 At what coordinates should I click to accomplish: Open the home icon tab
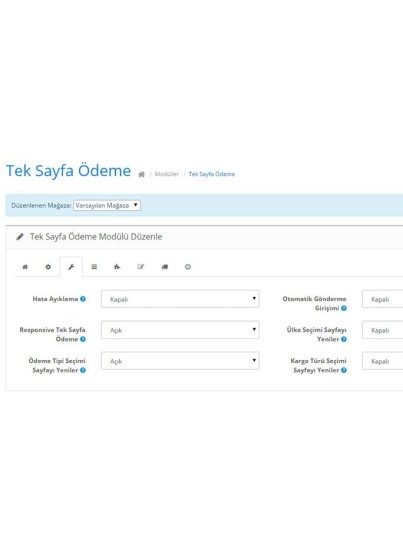click(25, 267)
